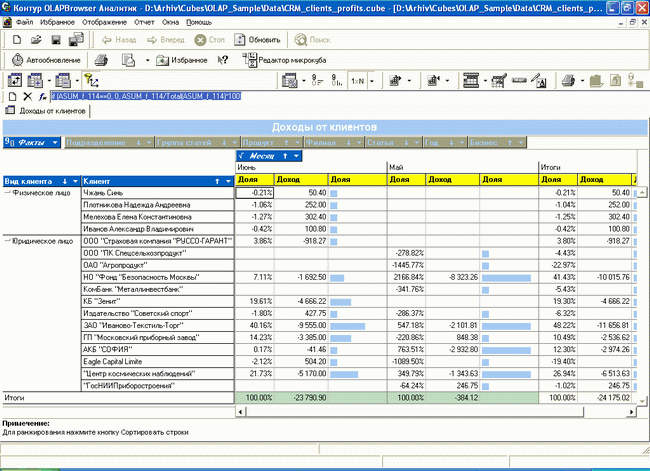650x471 pixels.
Task: Click the open folder icon
Action: coord(36,40)
